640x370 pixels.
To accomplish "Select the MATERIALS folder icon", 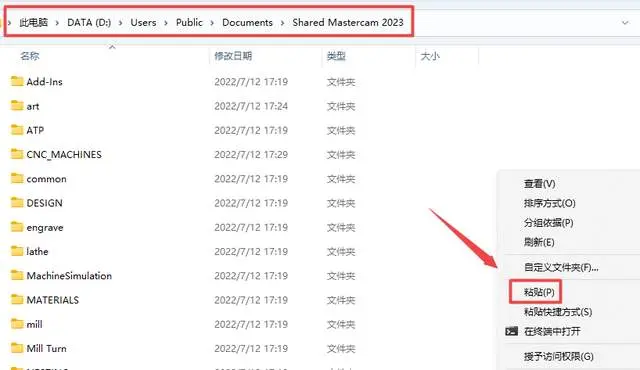I will click(x=17, y=299).
